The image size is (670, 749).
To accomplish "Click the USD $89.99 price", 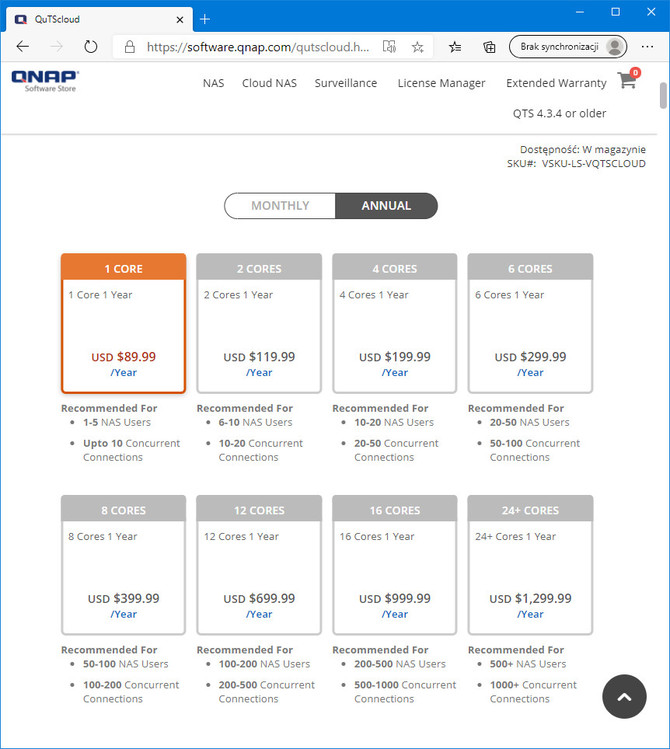I will [123, 357].
